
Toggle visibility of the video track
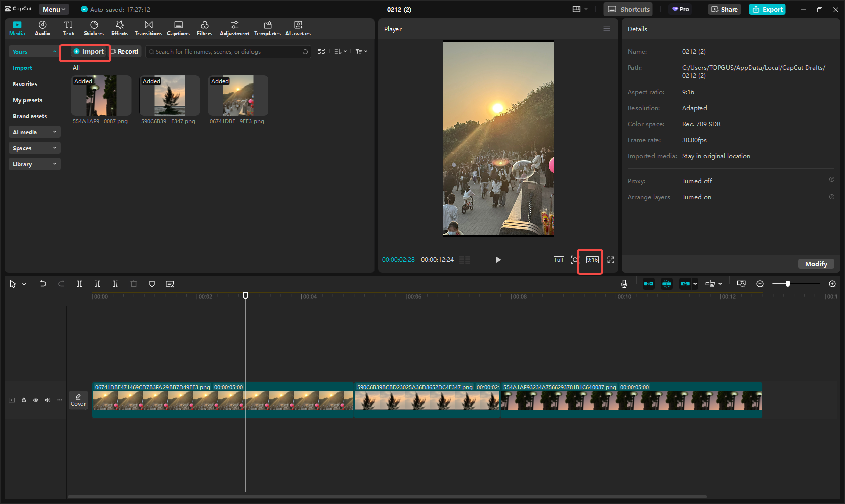35,400
